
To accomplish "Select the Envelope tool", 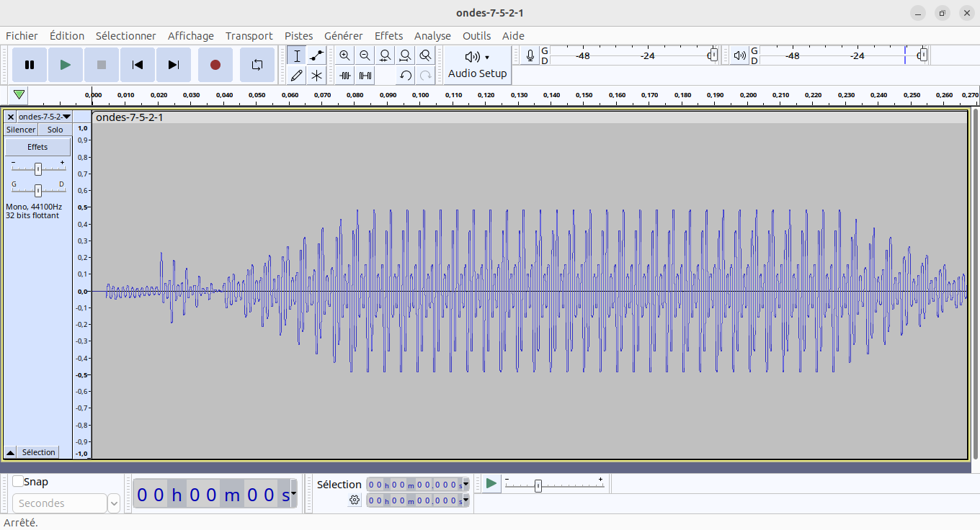I will click(316, 56).
